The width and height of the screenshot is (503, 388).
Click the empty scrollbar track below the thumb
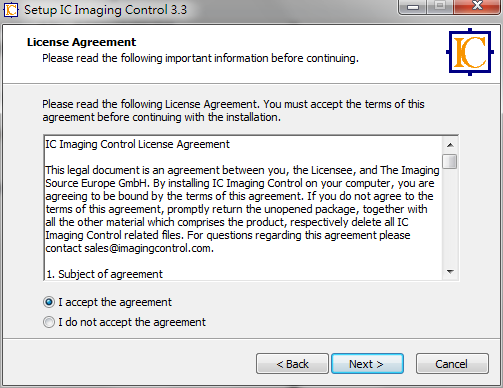tap(450, 217)
